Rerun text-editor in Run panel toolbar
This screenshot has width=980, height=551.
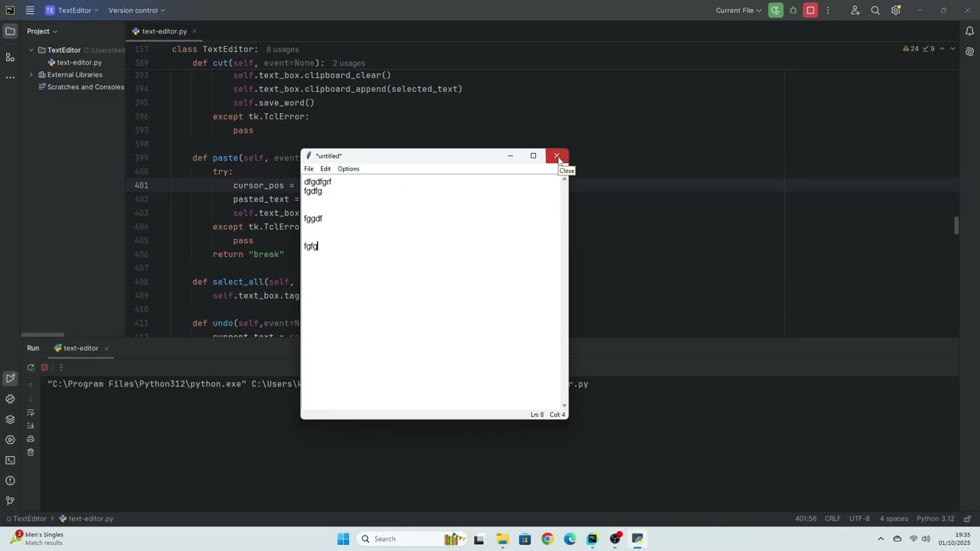tap(31, 367)
